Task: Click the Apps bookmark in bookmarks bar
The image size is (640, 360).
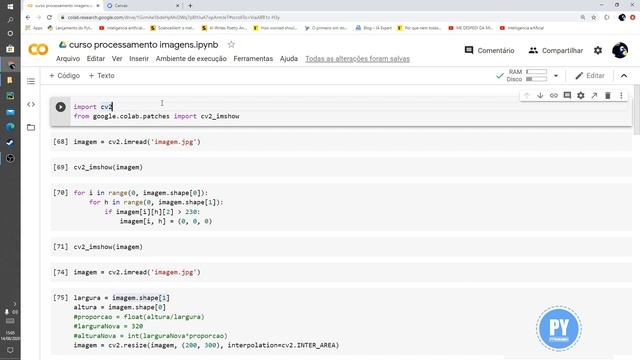Action: point(34,28)
